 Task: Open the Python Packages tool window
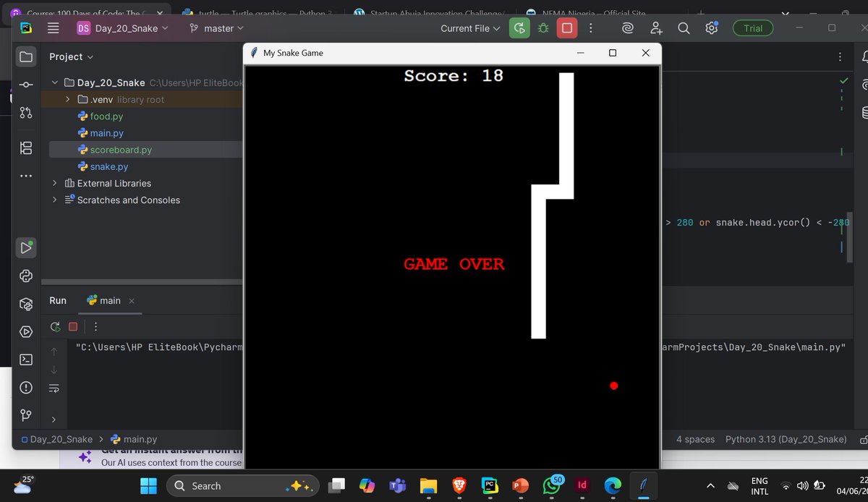pyautogui.click(x=26, y=305)
